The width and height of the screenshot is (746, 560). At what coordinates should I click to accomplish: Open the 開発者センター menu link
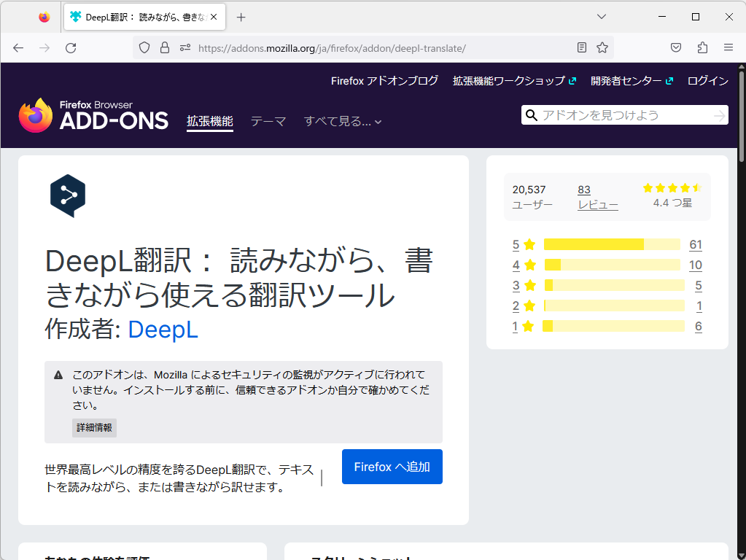coord(627,82)
